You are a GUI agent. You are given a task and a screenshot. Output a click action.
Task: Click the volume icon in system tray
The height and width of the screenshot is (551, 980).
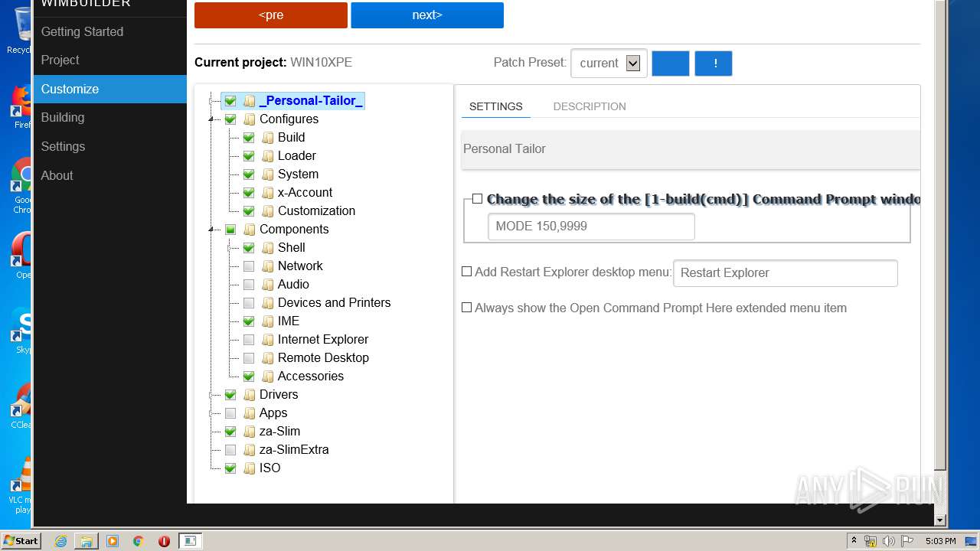tap(888, 541)
